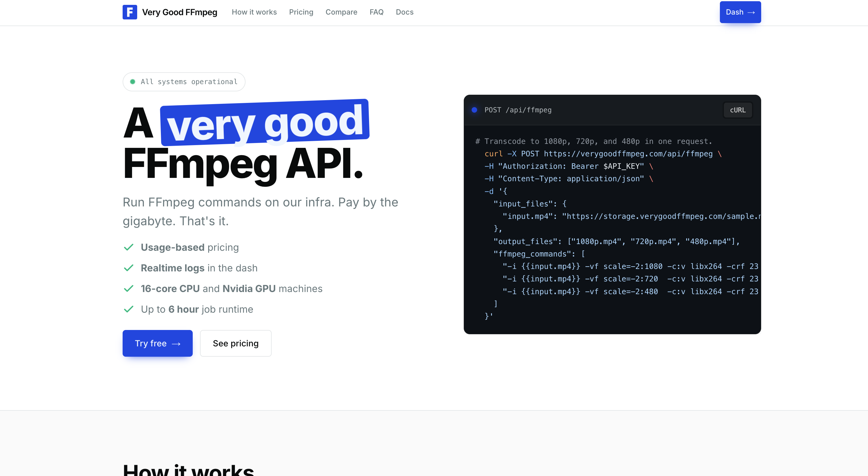Navigate to the FAQ section
The height and width of the screenshot is (476, 868).
[x=376, y=12]
